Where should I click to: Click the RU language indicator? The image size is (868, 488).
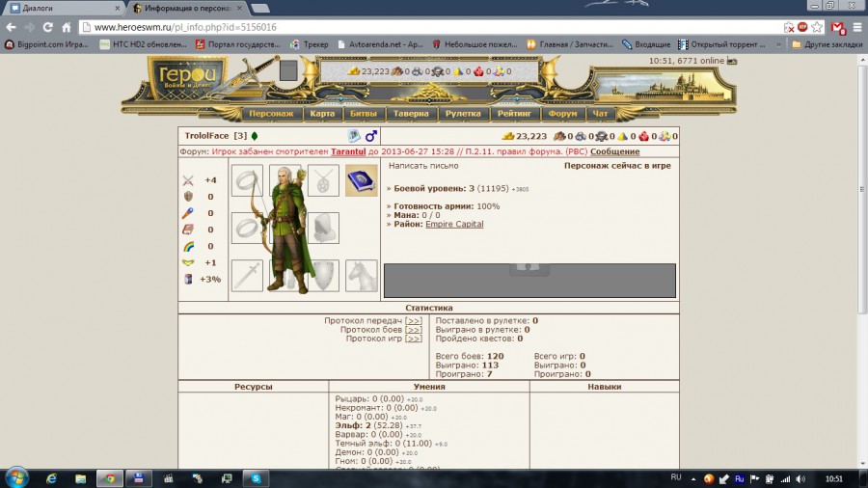(x=676, y=477)
